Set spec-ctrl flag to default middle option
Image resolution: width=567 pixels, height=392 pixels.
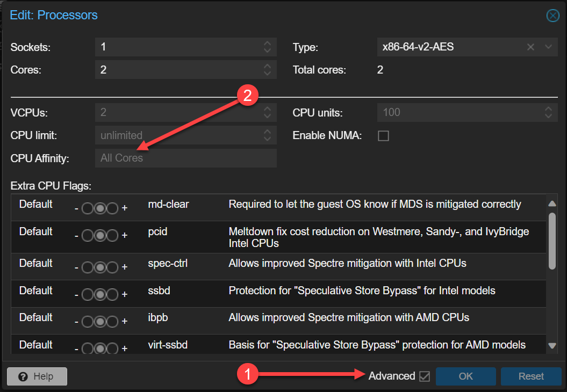pyautogui.click(x=100, y=267)
